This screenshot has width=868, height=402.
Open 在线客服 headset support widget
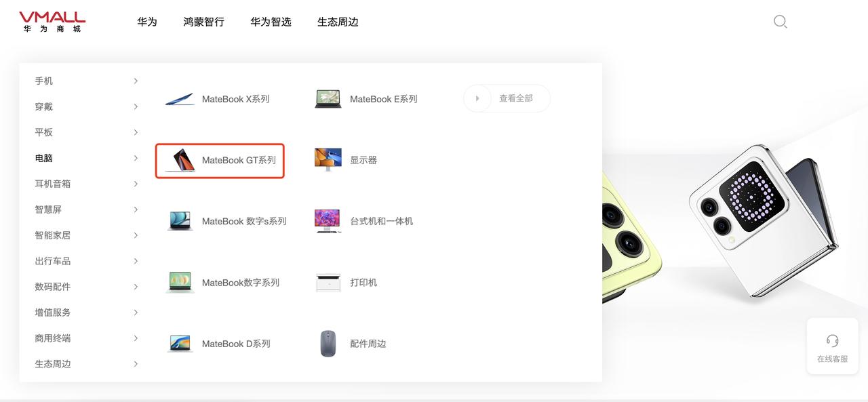point(833,346)
